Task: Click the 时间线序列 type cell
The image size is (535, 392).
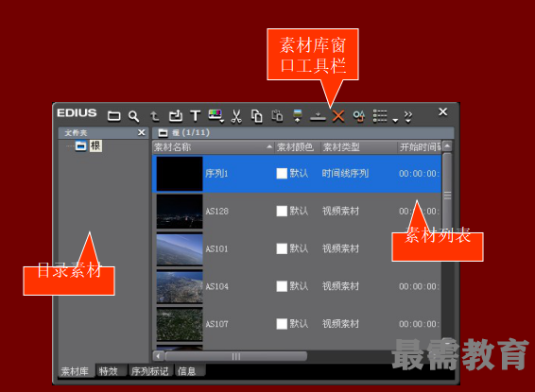Action: [345, 174]
